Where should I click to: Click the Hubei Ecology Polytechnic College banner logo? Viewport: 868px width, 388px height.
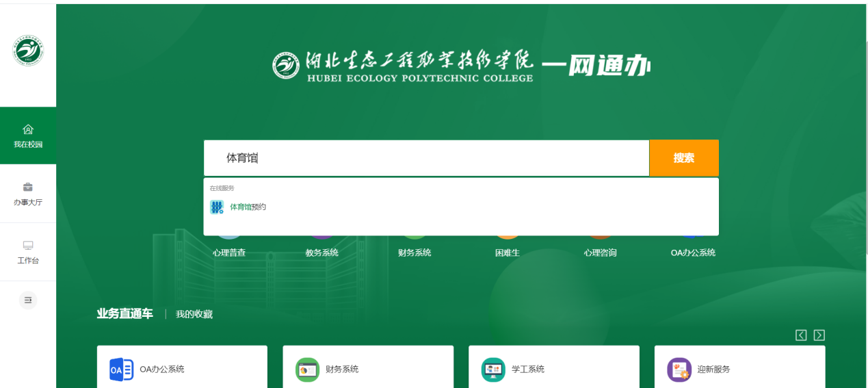(x=402, y=66)
